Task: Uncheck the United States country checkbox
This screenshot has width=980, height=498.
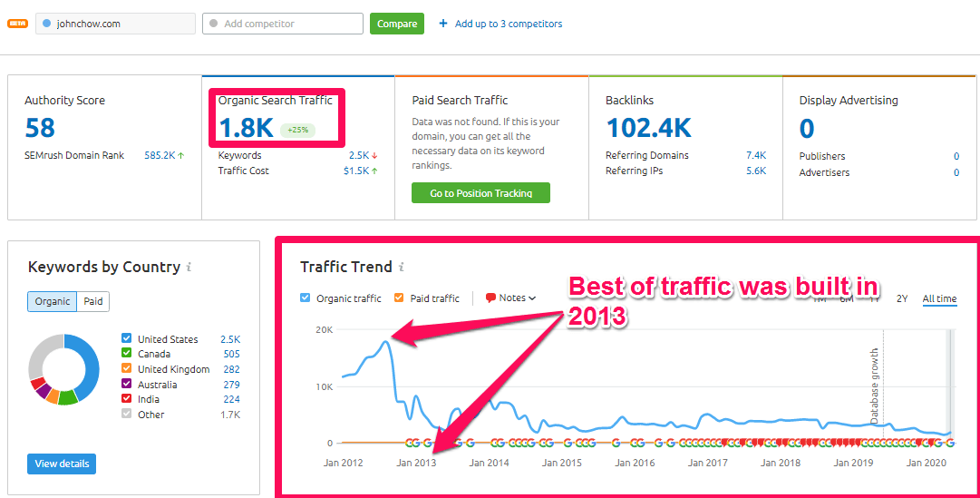Action: tap(126, 339)
